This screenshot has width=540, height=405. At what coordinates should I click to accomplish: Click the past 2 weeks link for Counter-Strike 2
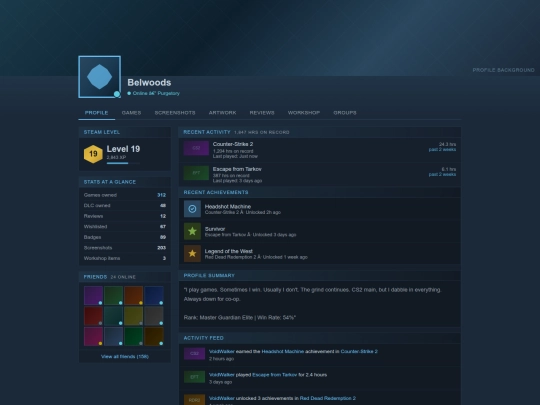(x=442, y=149)
